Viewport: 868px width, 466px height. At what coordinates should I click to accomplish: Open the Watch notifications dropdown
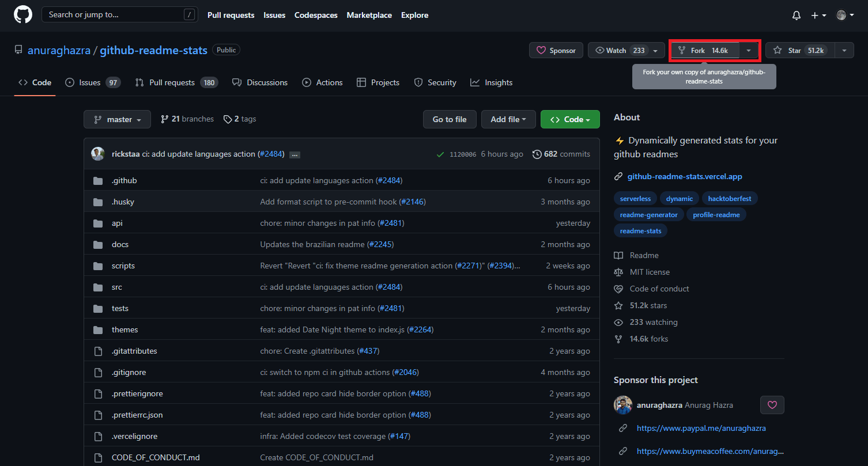click(x=627, y=51)
